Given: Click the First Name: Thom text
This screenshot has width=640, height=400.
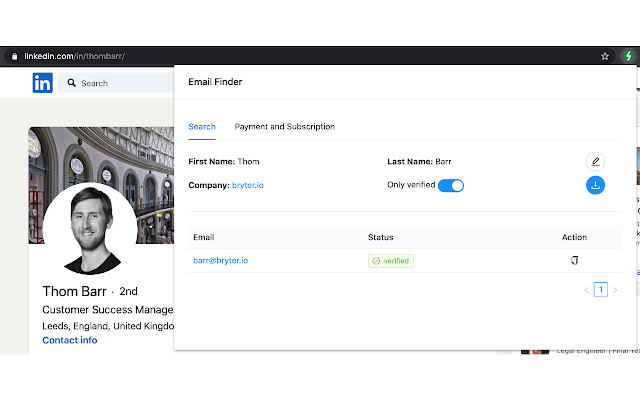Looking at the screenshot, I should pos(224,162).
